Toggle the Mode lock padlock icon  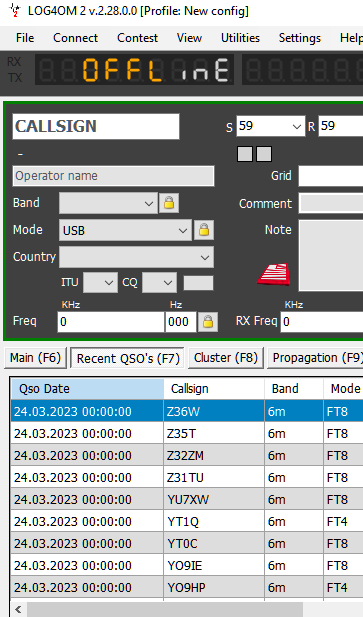click(204, 230)
